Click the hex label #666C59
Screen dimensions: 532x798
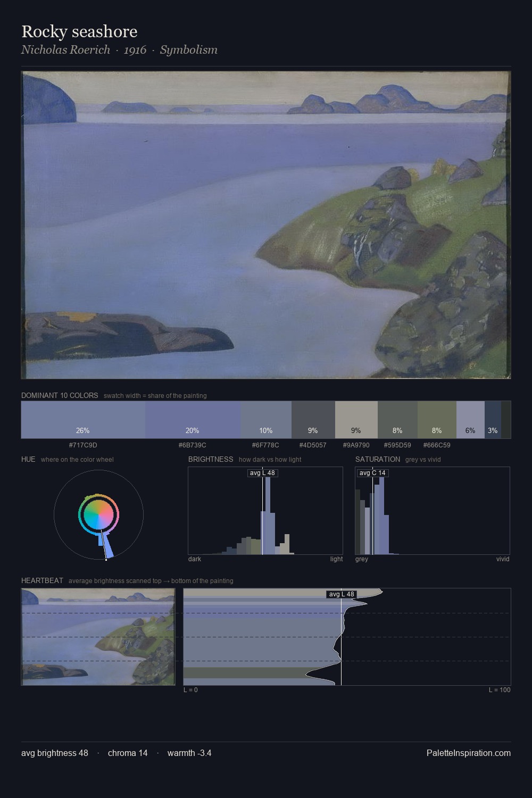(x=437, y=445)
